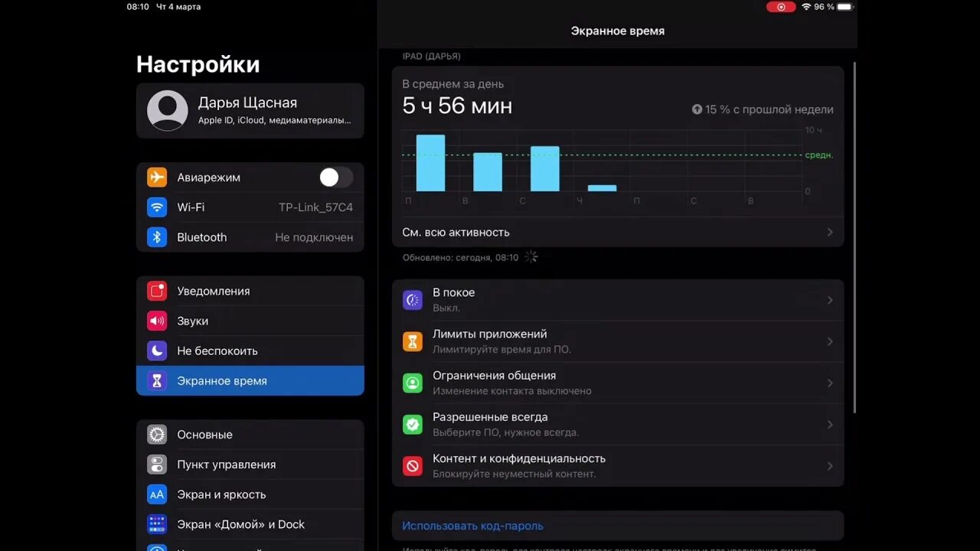Tap the 5 ч 56 мин average
This screenshot has height=551, width=980.
[457, 106]
